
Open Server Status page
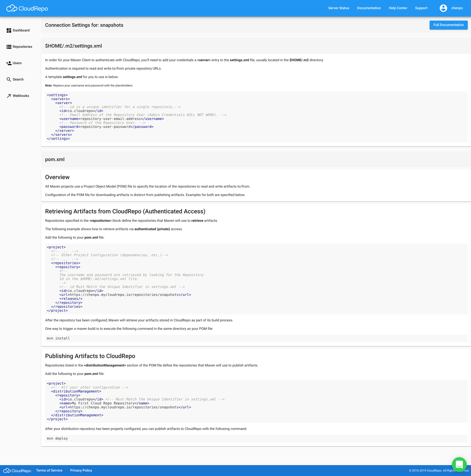tap(339, 8)
